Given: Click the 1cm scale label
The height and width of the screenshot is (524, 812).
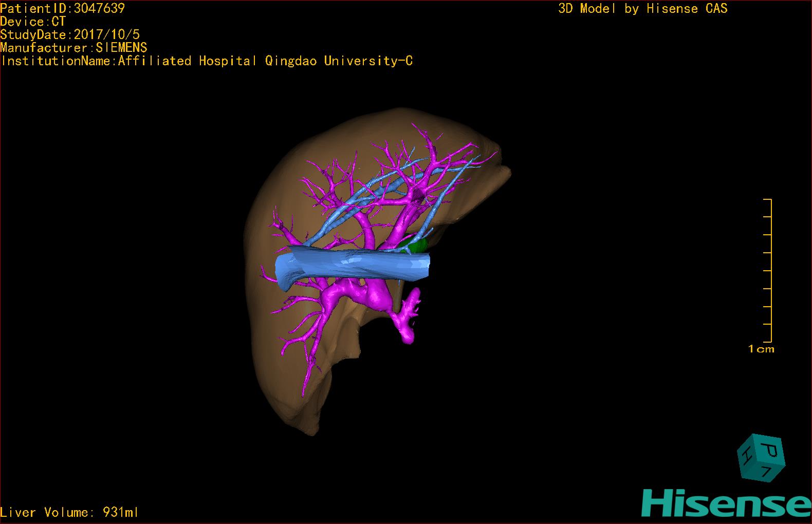Looking at the screenshot, I should 761,349.
